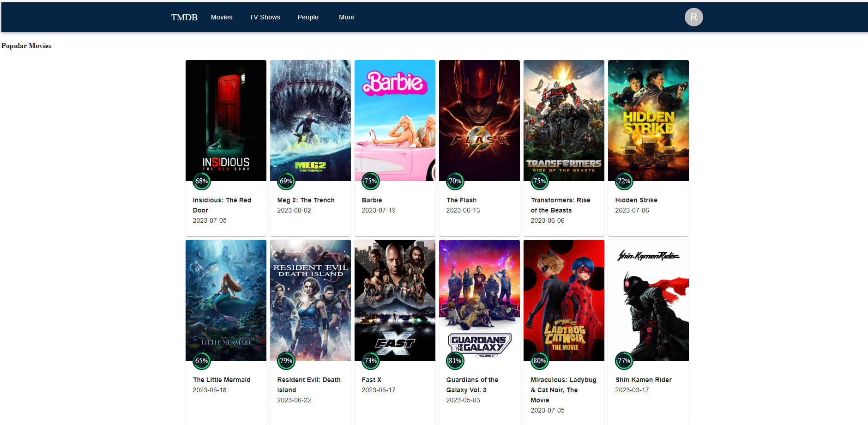The height and width of the screenshot is (425, 868).
Task: Open the Movies menu in the navbar
Action: coord(222,17)
